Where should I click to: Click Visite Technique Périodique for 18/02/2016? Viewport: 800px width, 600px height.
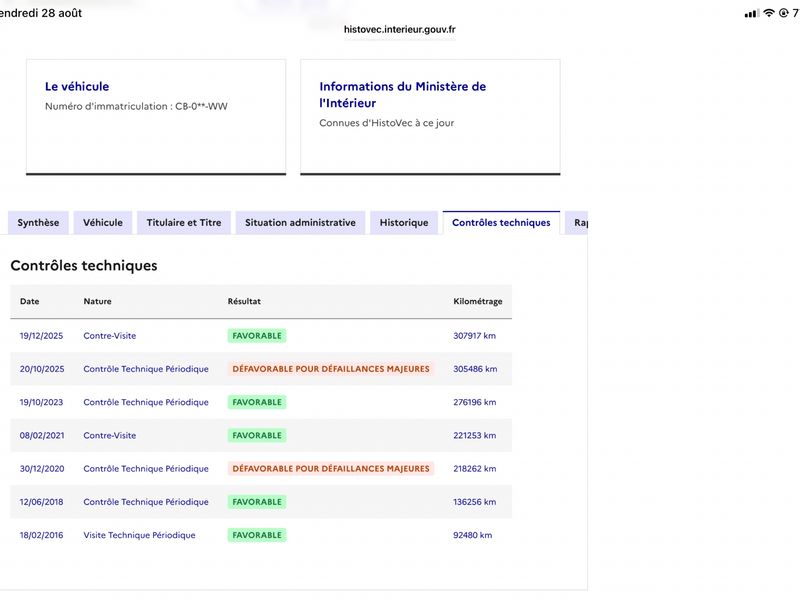[x=139, y=535]
